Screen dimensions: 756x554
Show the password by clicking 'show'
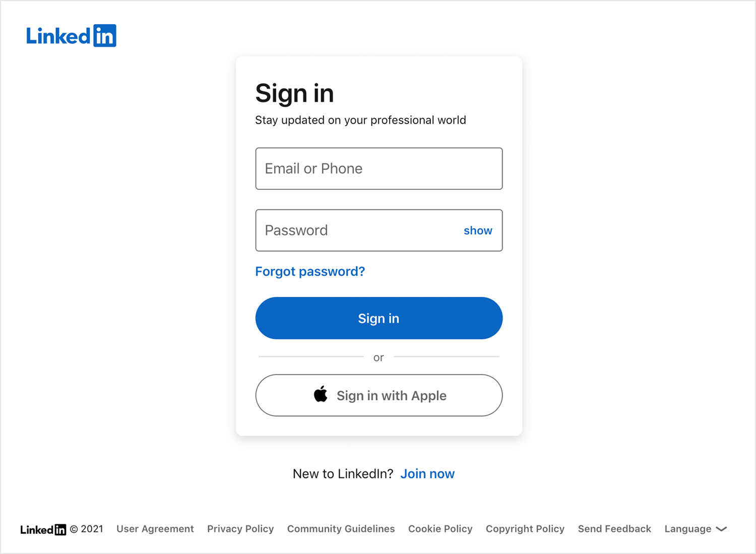point(477,230)
